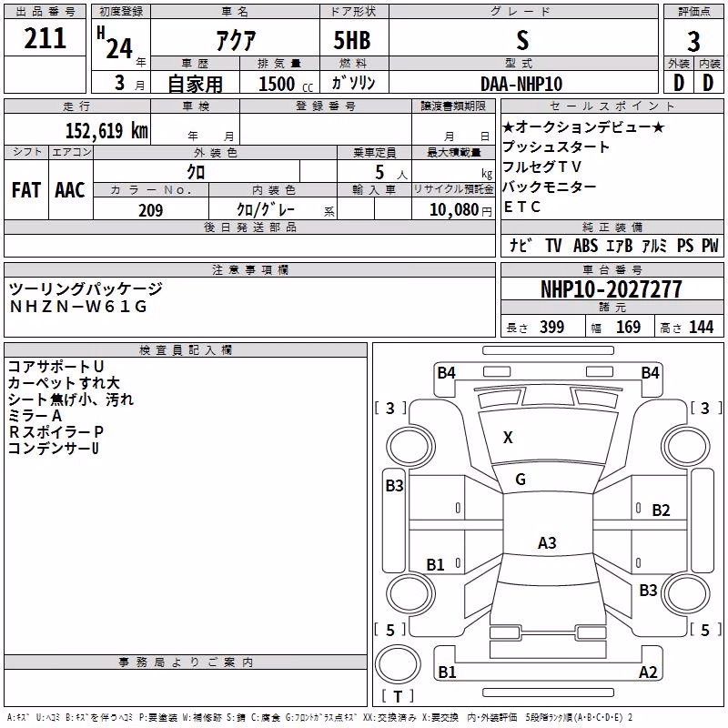Click the header "譲渡書類期限"
Image resolution: width=728 pixels, height=728 pixels.
(x=452, y=106)
